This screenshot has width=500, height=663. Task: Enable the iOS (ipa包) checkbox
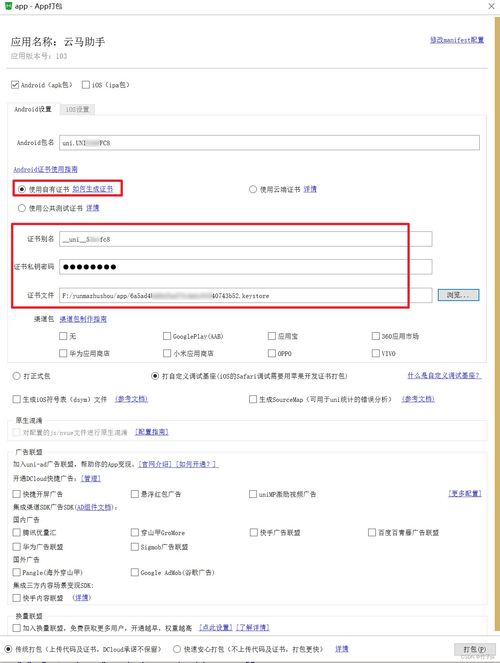[x=86, y=85]
